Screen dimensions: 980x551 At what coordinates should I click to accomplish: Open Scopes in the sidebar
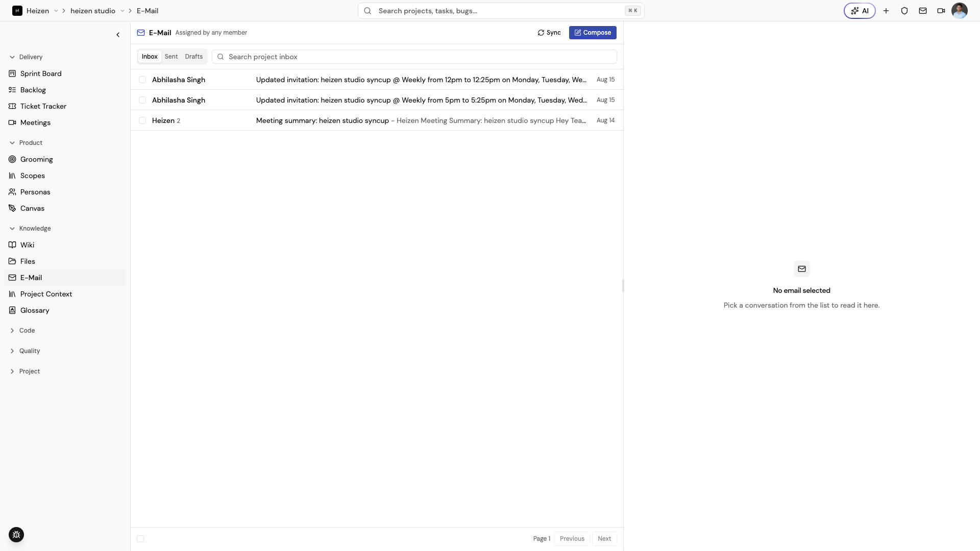[65, 176]
